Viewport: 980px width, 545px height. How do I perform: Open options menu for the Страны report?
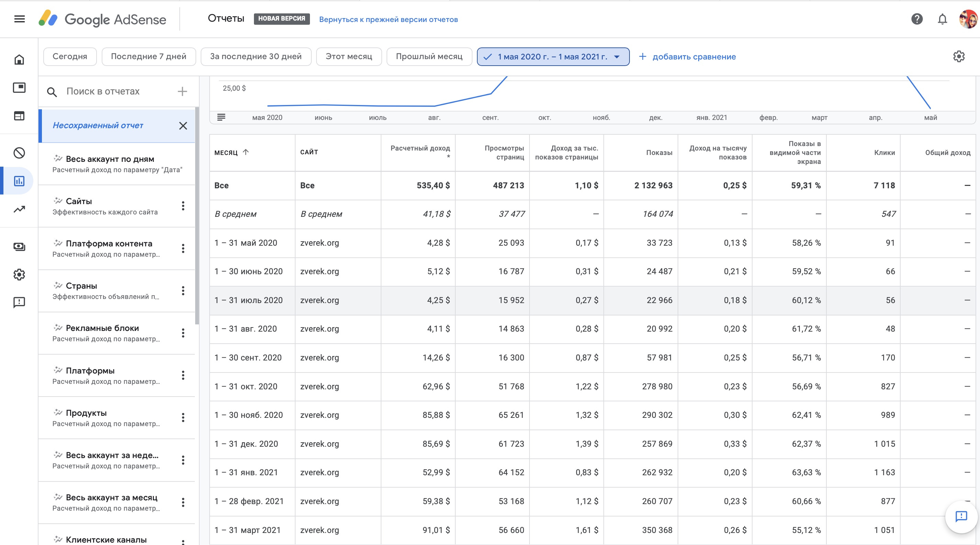point(183,291)
